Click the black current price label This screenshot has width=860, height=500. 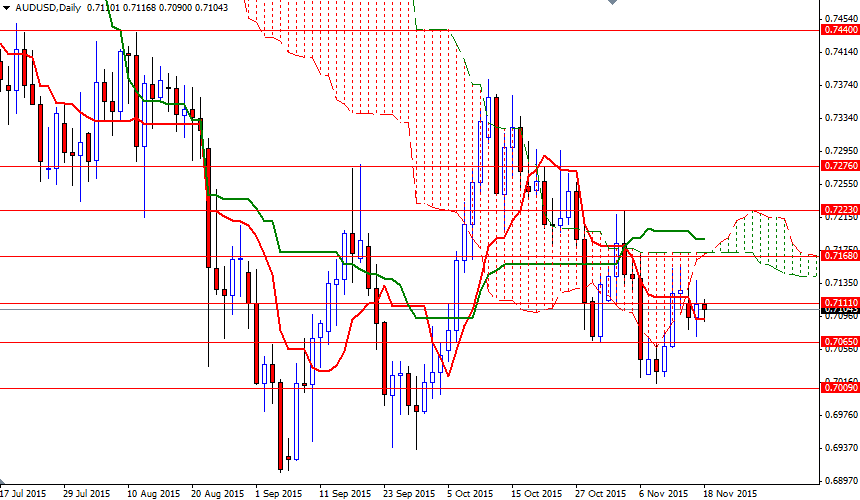click(837, 311)
